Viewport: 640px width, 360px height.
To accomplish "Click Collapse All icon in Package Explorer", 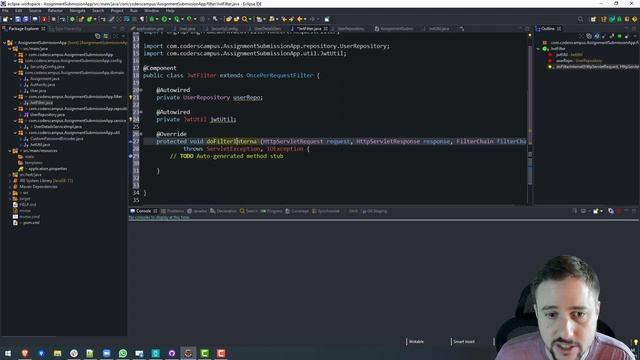I will (98, 36).
